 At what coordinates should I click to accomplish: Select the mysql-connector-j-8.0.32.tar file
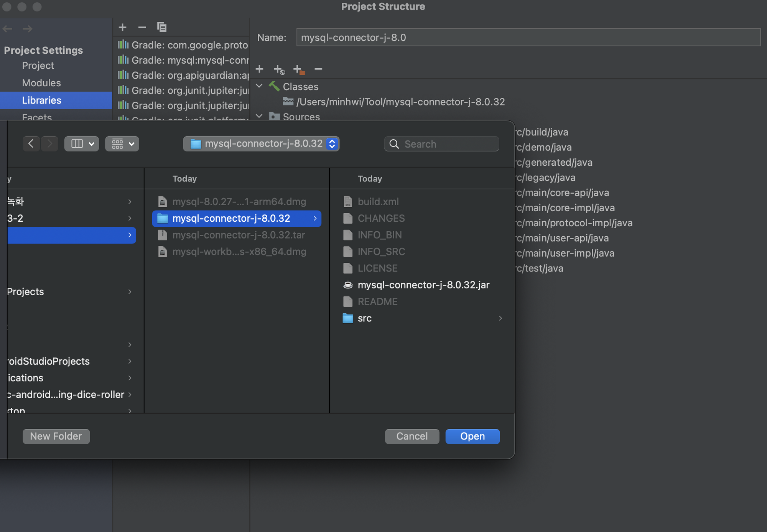pyautogui.click(x=237, y=235)
